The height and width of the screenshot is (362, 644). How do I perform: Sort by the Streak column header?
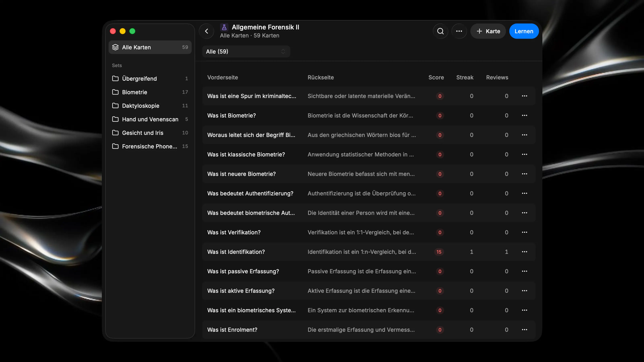tap(465, 77)
